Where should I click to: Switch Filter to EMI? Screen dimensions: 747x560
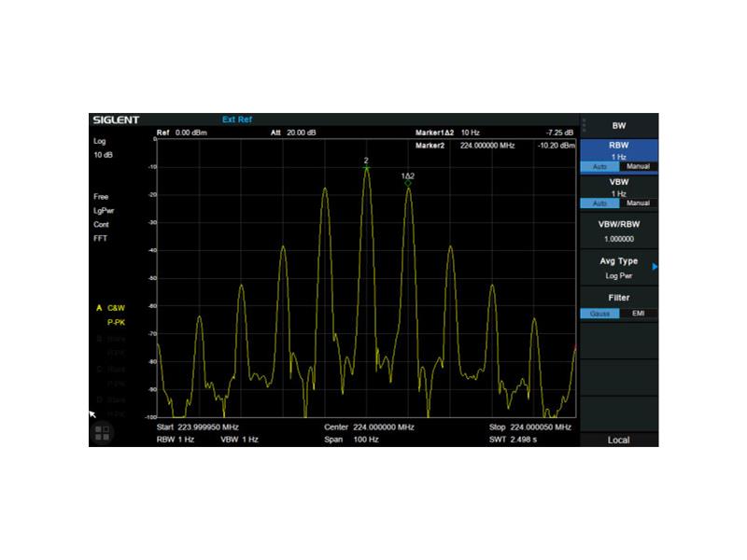coord(638,314)
